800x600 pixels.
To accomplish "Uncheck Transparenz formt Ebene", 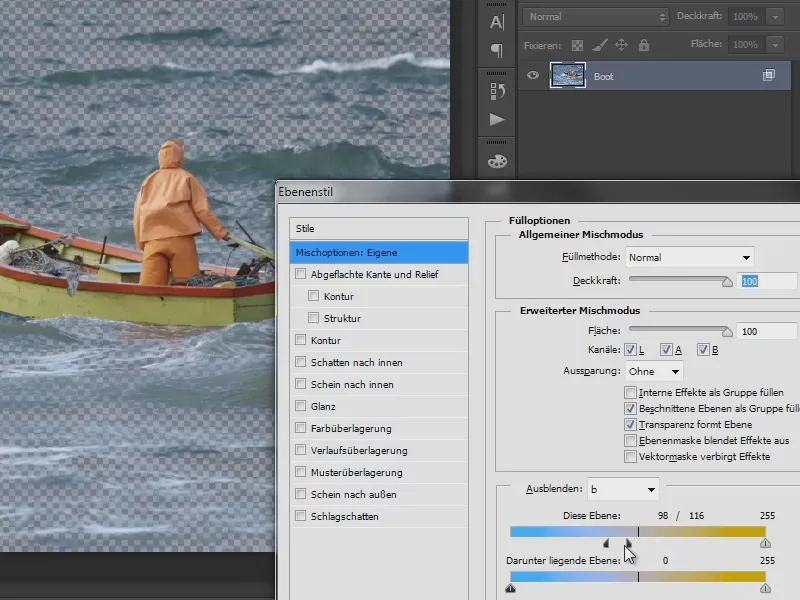I will [631, 424].
